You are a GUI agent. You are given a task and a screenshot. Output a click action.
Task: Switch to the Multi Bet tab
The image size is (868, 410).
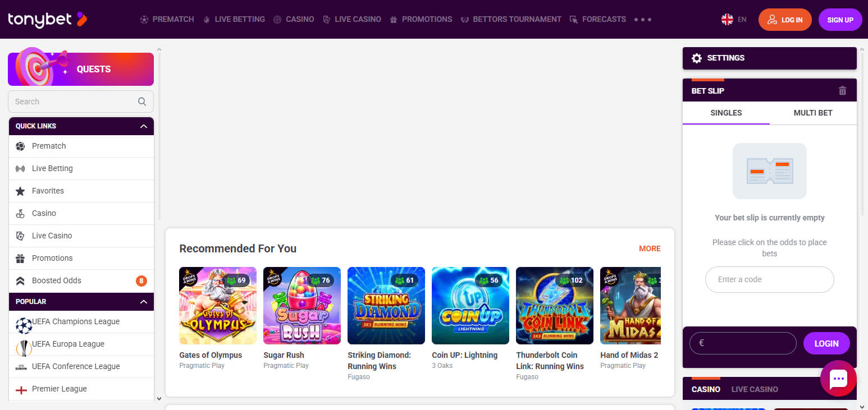[813, 113]
